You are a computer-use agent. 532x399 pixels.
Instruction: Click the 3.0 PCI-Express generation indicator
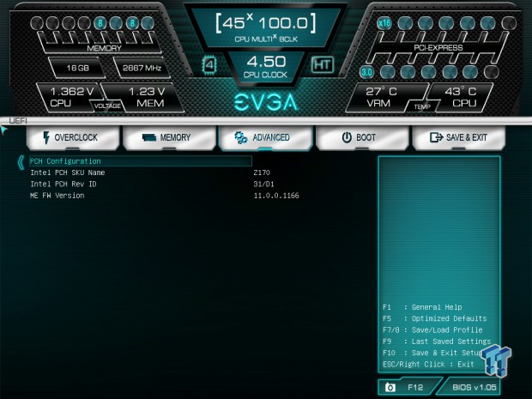click(x=366, y=72)
